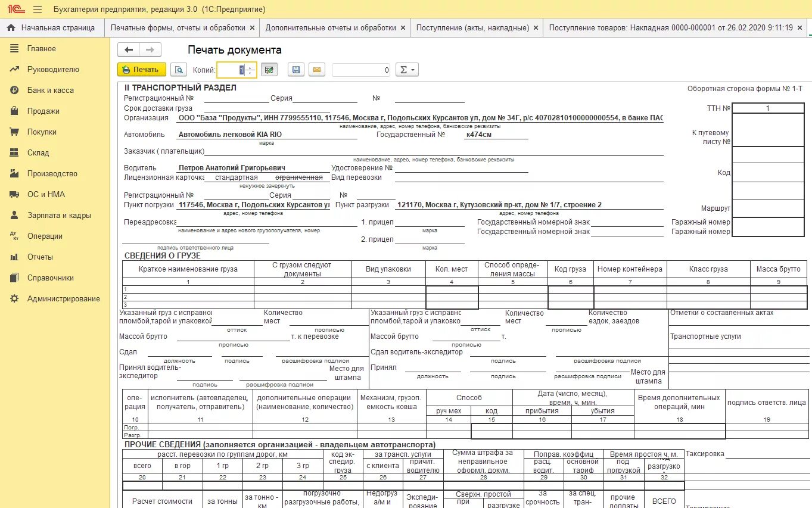
Task: Toggle the edit mode icon
Action: (x=269, y=70)
